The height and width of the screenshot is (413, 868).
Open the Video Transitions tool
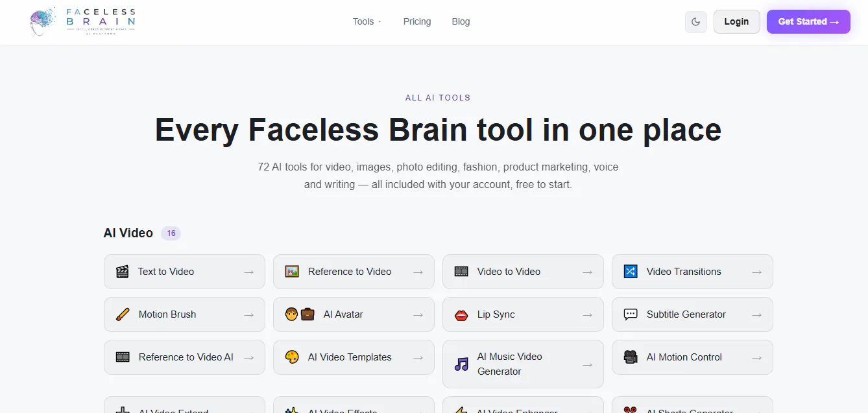point(692,272)
